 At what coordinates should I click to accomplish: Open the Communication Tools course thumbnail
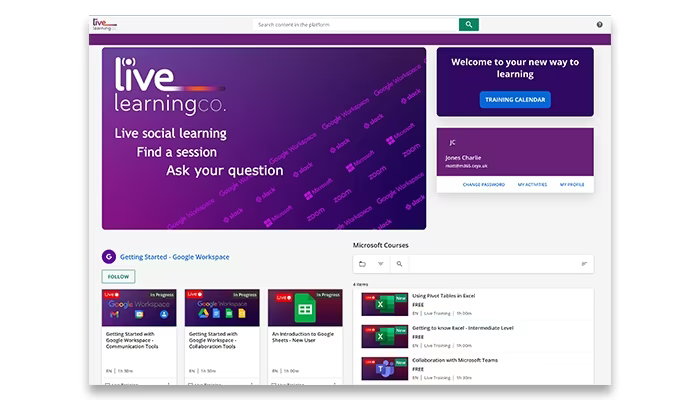tap(139, 308)
